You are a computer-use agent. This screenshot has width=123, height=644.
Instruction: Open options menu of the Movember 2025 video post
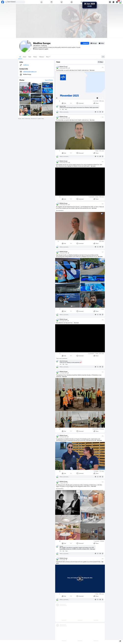click(103, 67)
